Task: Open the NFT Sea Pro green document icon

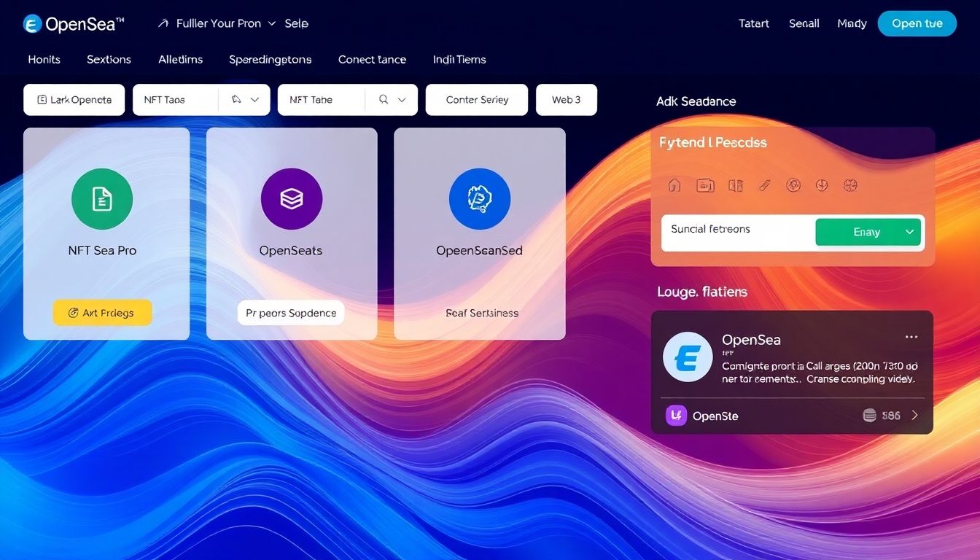Action: [102, 198]
